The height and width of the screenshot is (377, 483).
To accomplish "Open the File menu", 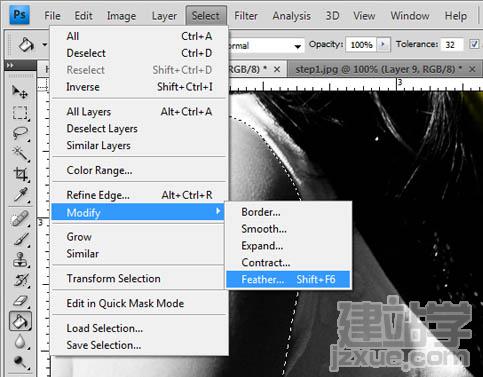I will (52, 16).
